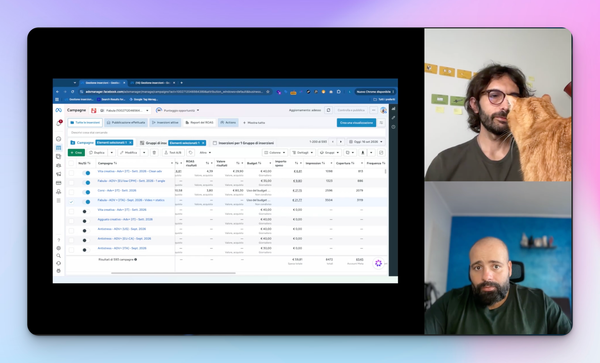Open the purple AI assistant floating button
Screen dimensions: 600x363
(x=378, y=263)
